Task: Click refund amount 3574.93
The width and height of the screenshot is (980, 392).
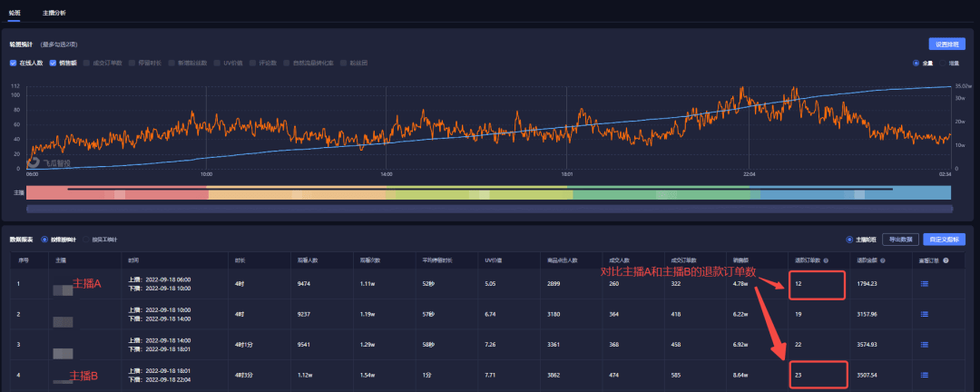Action: tap(867, 345)
